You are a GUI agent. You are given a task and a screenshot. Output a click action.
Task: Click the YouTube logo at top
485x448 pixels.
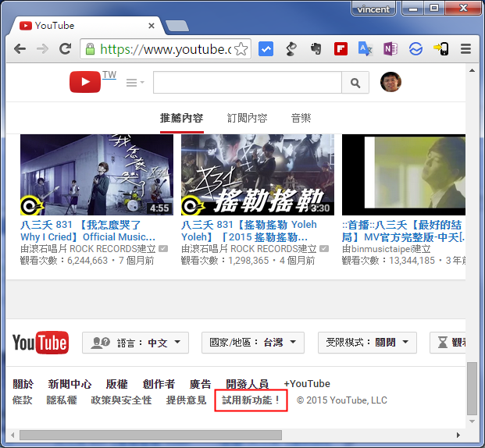[x=85, y=82]
